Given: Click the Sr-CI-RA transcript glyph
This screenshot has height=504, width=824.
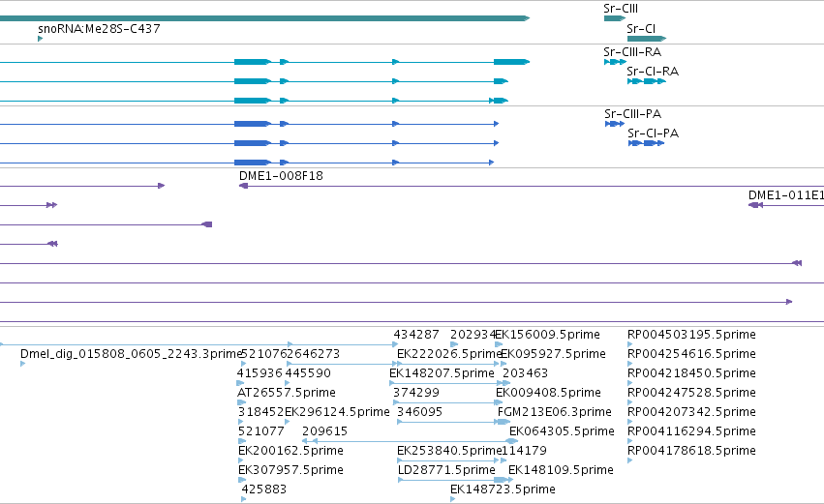Looking at the screenshot, I should tap(647, 81).
